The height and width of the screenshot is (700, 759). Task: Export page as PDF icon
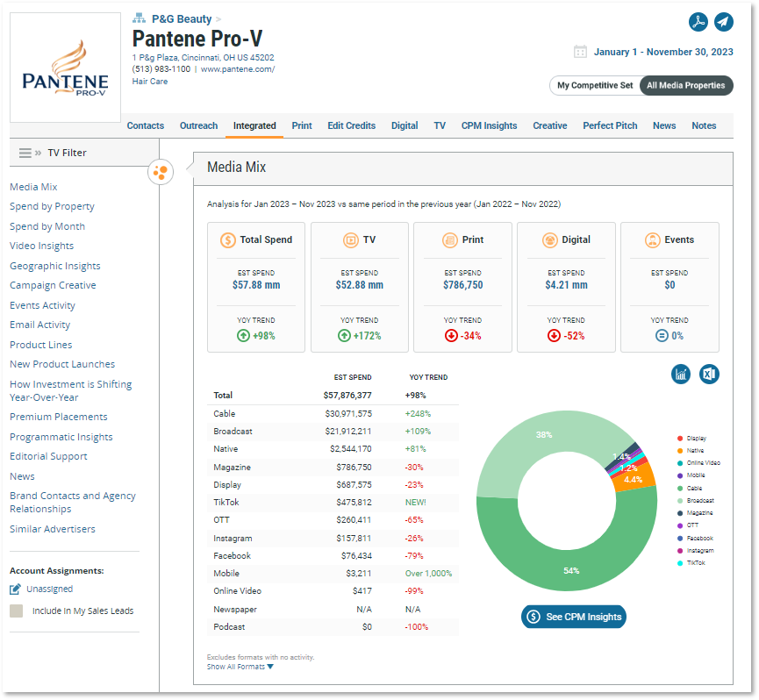click(x=698, y=22)
